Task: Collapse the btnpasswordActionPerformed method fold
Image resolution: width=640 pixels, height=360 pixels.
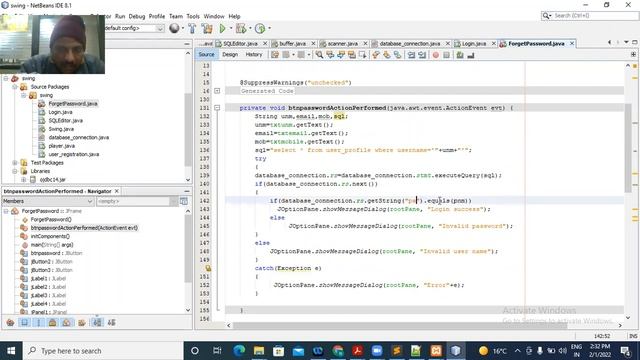Action: (x=217, y=108)
